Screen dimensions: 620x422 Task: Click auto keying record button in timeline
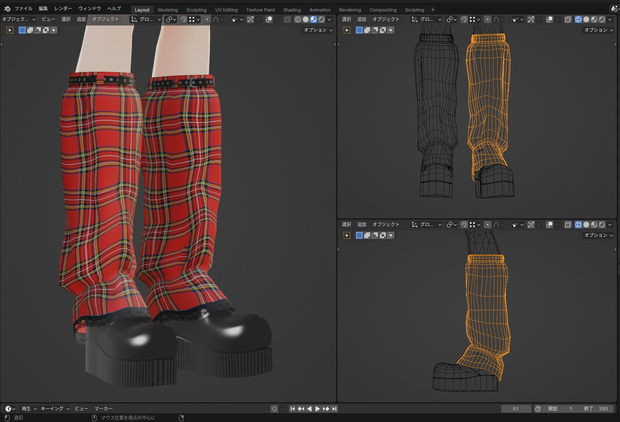point(274,409)
